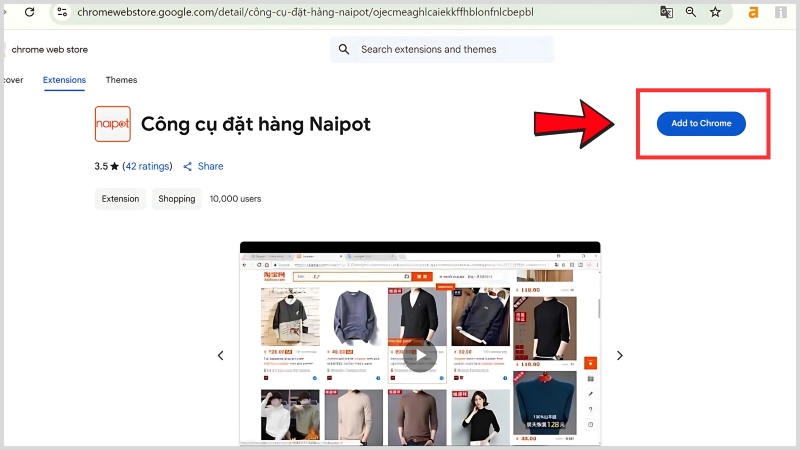
Task: Click the search magnifier icon in store
Action: (x=344, y=49)
